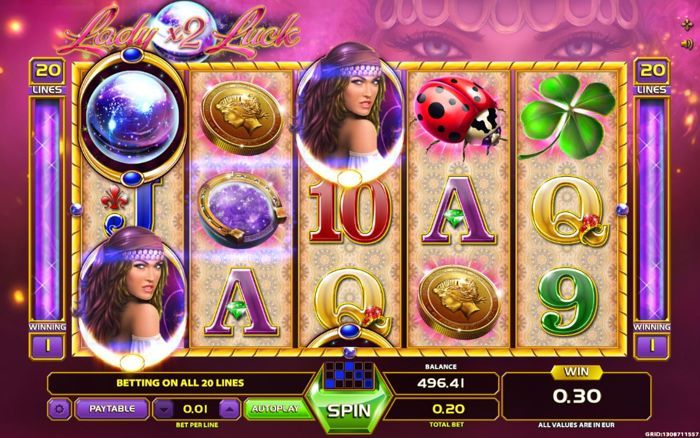Click the left purple winning line bar
The width and height of the screenshot is (700, 438).
[x=47, y=209]
